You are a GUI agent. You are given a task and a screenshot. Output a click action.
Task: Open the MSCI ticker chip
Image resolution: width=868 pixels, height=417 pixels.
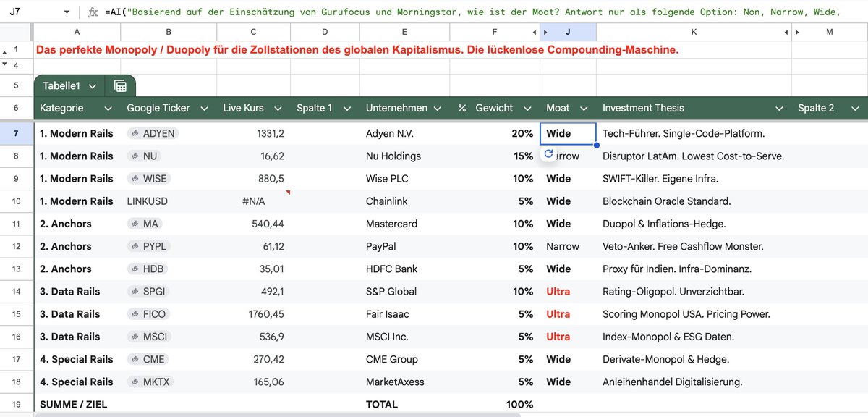click(x=150, y=336)
